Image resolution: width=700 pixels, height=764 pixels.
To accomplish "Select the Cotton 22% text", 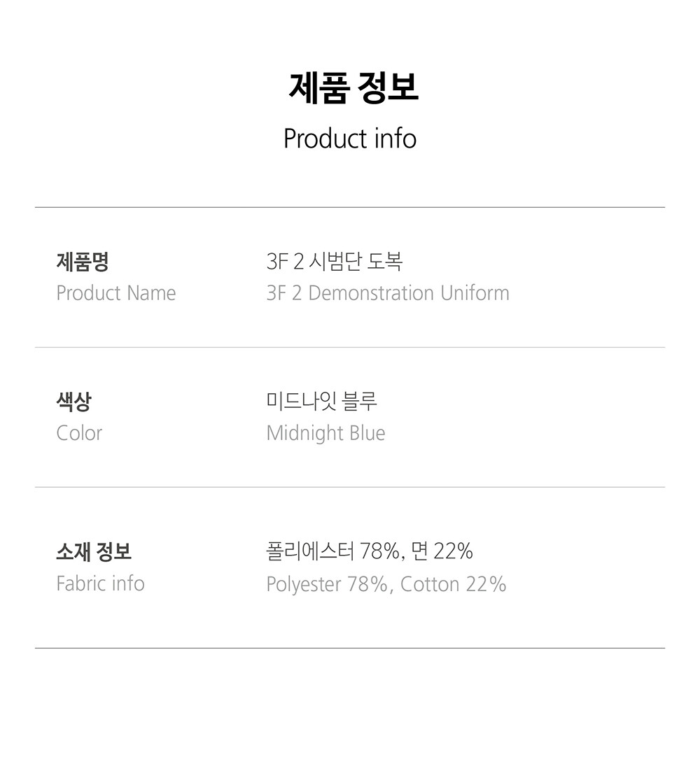I will pyautogui.click(x=454, y=583).
